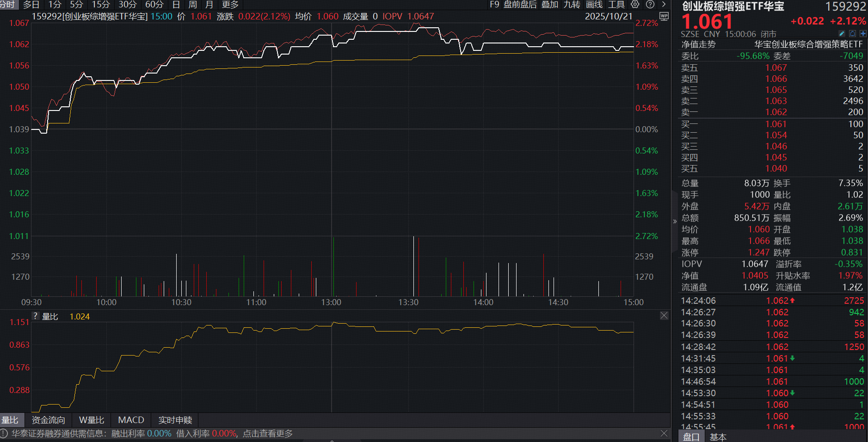Screen dimensions: 868x442
Task: Open the 叠加 overlay comparison icon
Action: (550, 5)
